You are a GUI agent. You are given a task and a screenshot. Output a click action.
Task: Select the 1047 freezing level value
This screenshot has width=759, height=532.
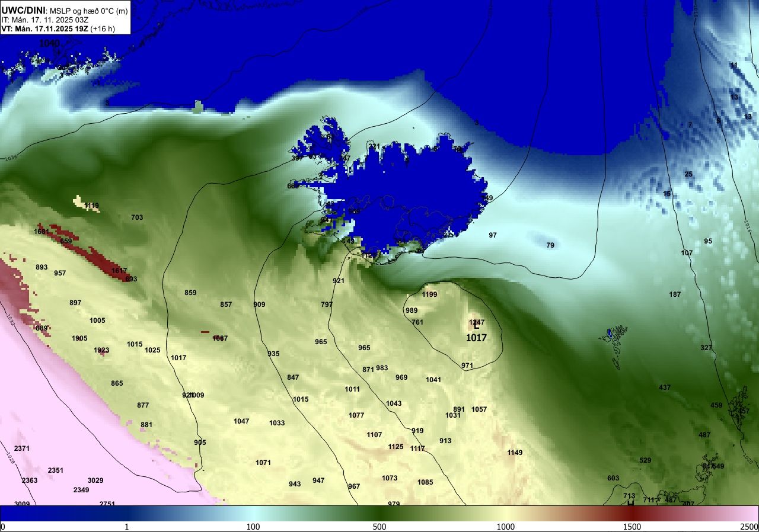241,421
